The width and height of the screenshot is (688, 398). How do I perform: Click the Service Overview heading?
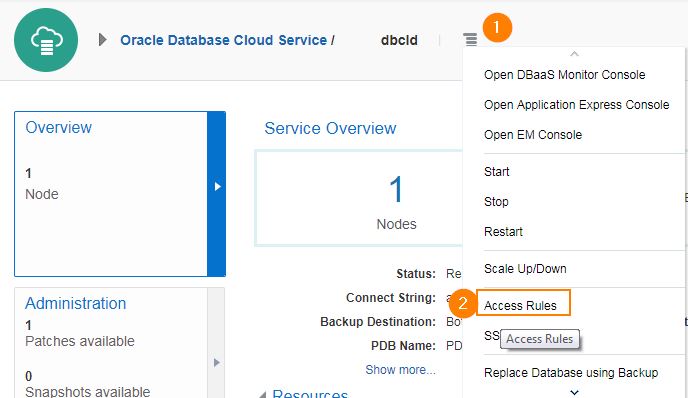coord(330,128)
